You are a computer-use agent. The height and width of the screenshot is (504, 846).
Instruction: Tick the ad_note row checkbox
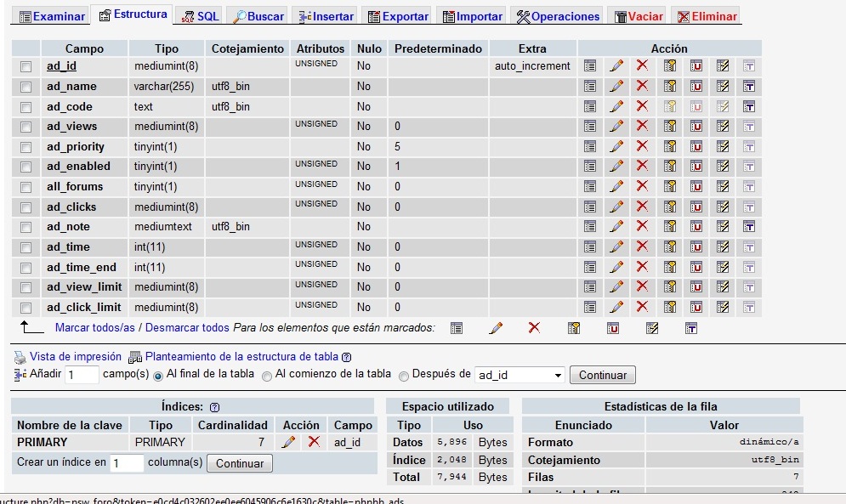pos(26,228)
